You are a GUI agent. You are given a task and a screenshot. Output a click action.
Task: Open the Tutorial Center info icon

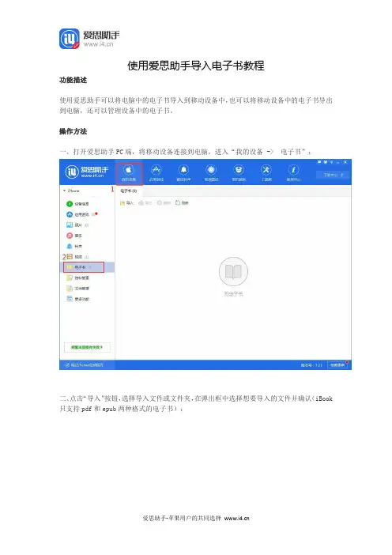293,173
